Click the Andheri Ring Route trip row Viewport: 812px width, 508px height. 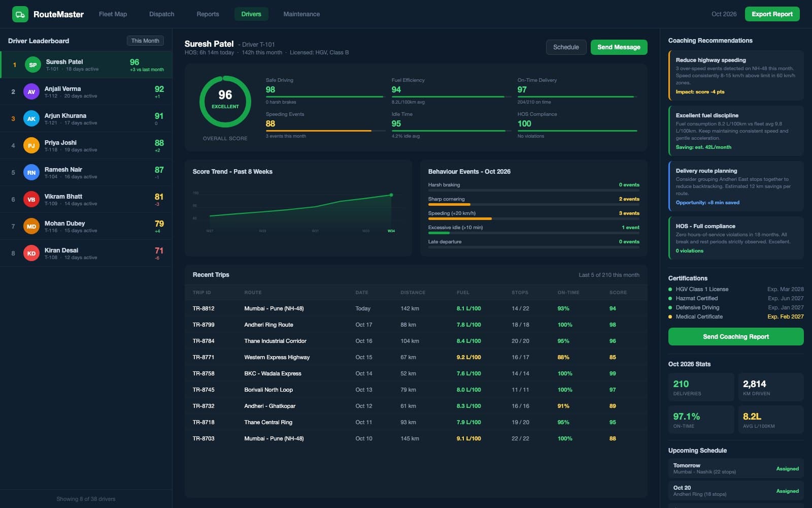[416, 325]
